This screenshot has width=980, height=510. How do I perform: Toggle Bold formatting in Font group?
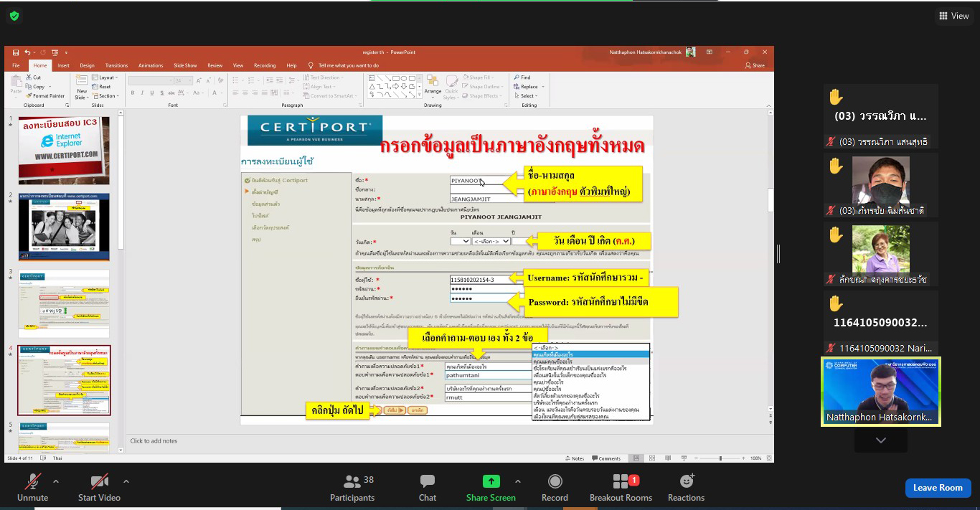(x=133, y=93)
